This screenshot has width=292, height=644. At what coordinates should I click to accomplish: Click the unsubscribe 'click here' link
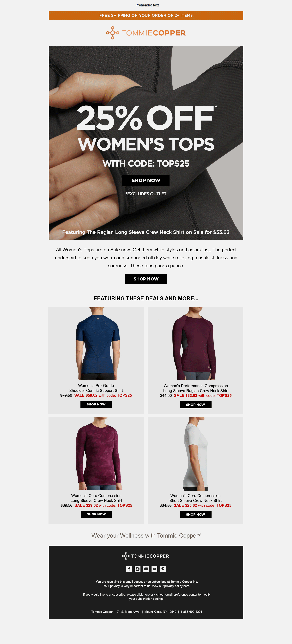point(143,594)
